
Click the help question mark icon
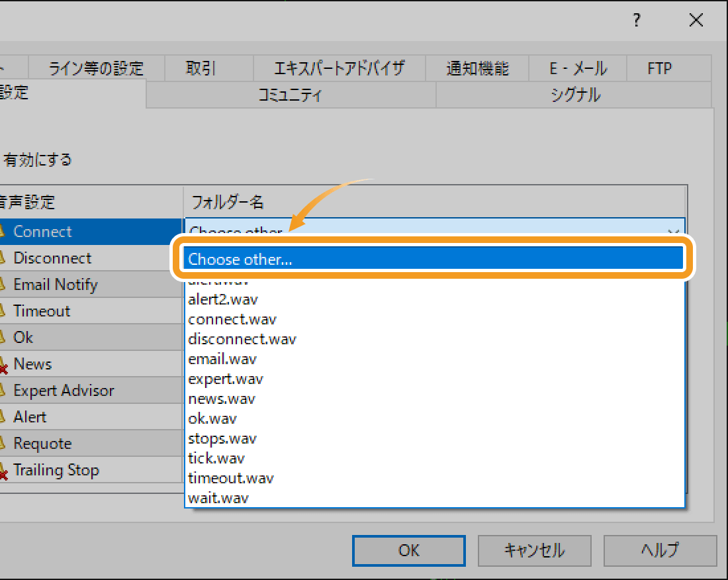pos(636,20)
